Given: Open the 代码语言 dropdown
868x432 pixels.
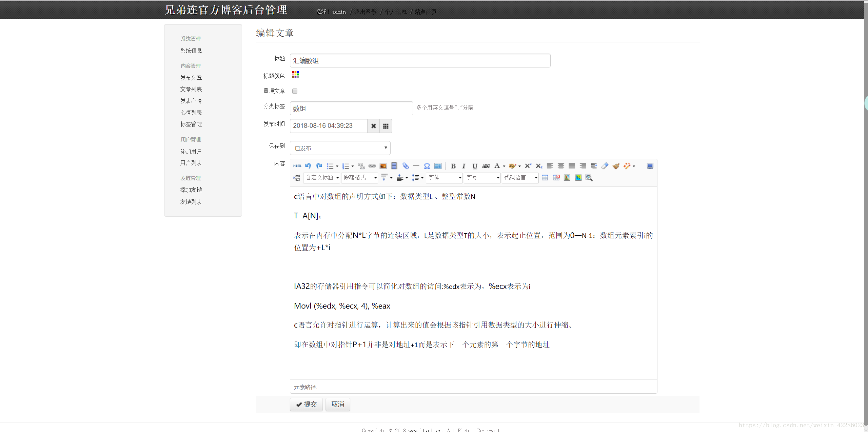Looking at the screenshot, I should (x=520, y=178).
